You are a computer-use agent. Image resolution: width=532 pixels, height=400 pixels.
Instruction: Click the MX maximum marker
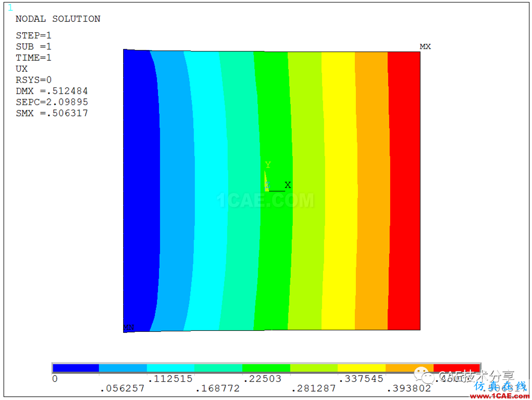(x=425, y=46)
